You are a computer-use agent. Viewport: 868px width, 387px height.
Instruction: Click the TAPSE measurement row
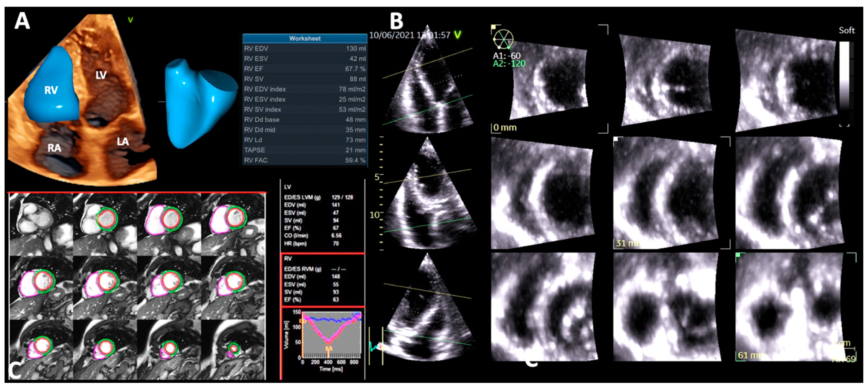(x=305, y=150)
